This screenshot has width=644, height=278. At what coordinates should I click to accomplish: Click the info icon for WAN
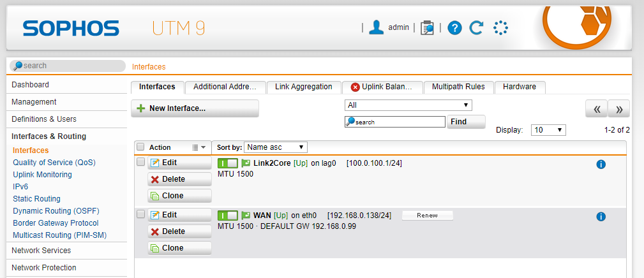(x=601, y=217)
